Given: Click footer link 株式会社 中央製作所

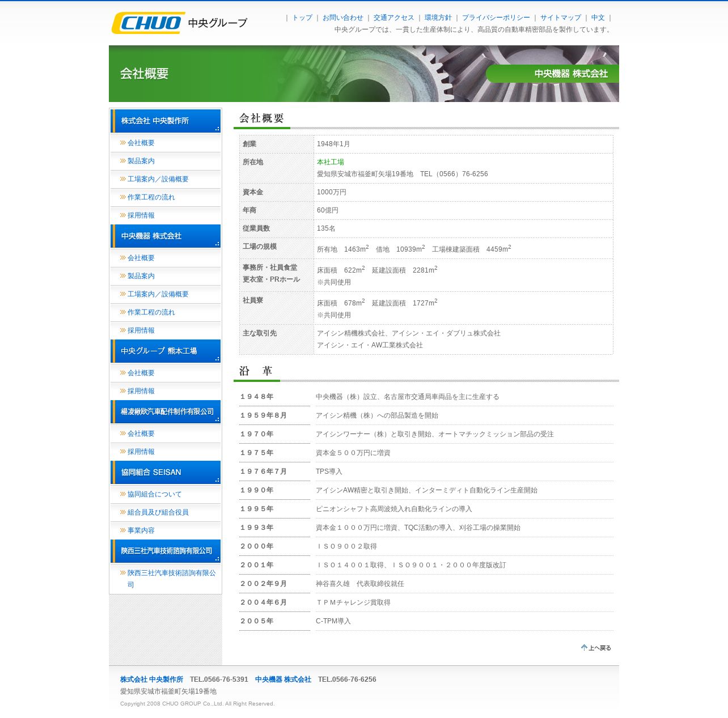Looking at the screenshot, I should coord(151,679).
